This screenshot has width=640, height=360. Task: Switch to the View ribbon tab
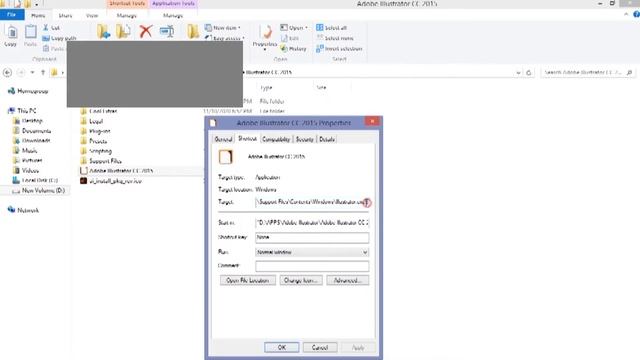[92, 16]
